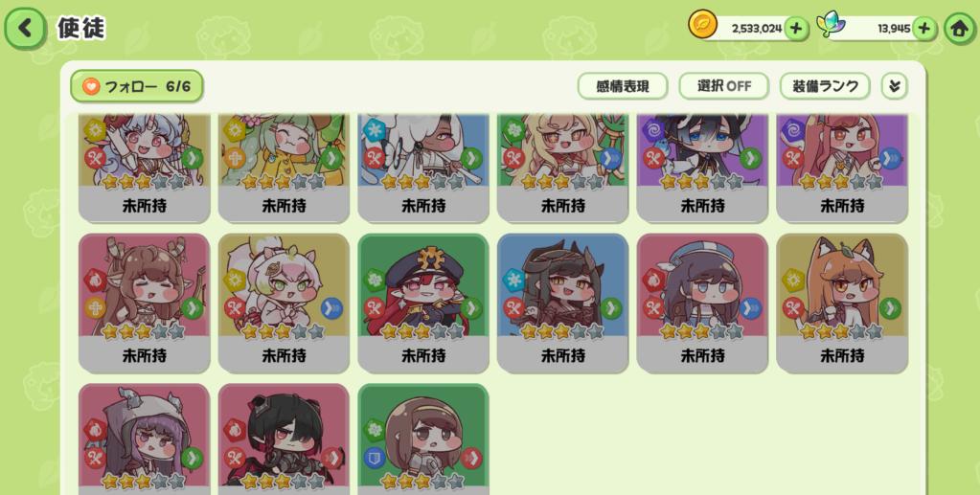Select the purple-haired hooded character card

coord(145,439)
